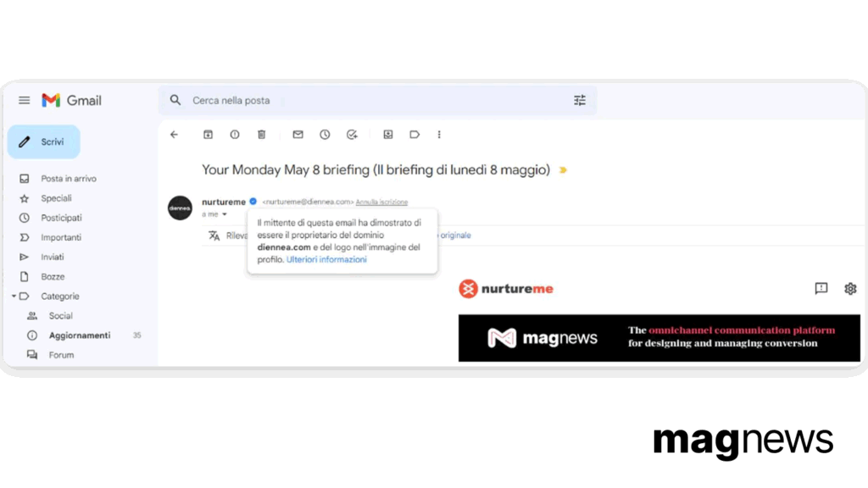Apply a label to this email
The height and width of the screenshot is (488, 868).
[x=415, y=135]
